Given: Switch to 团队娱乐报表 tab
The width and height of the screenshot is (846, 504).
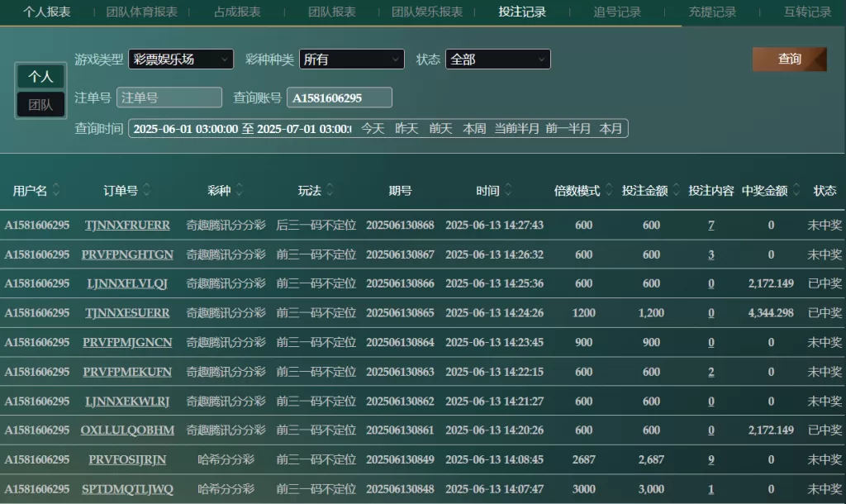Looking at the screenshot, I should (x=427, y=12).
